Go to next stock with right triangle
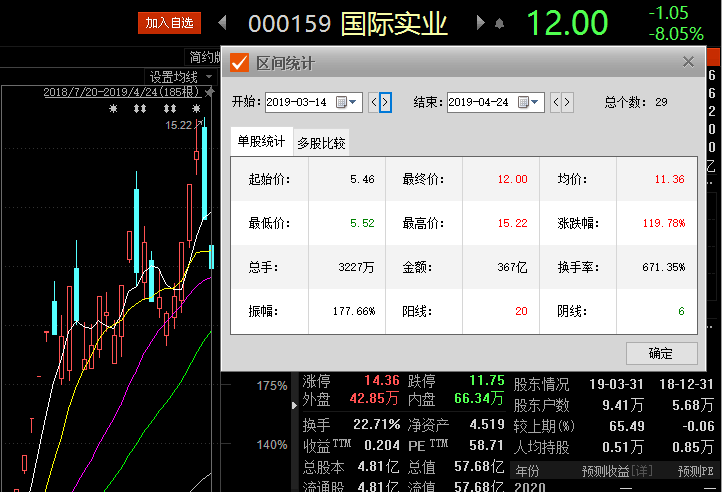722x492 pixels. pos(481,23)
